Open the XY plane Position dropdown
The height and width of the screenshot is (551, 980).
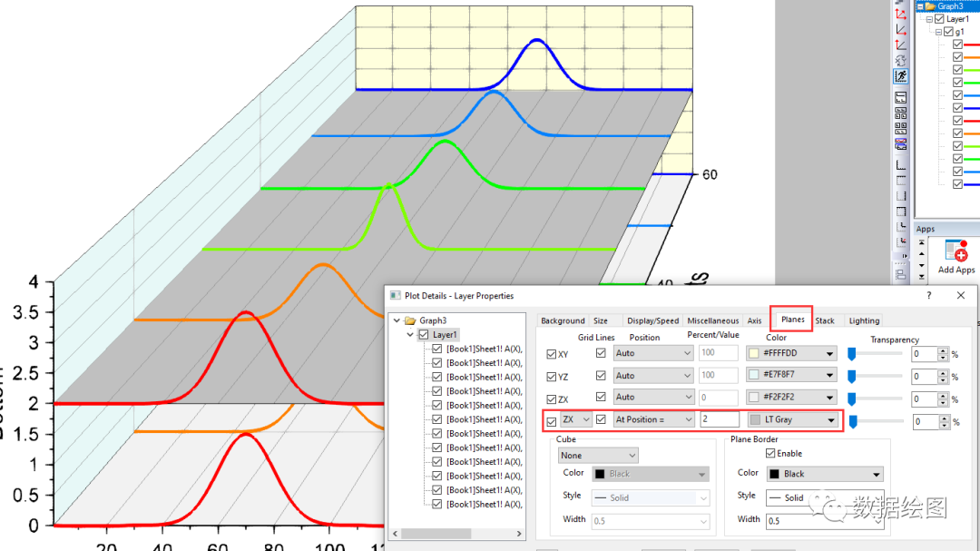pyautogui.click(x=652, y=353)
